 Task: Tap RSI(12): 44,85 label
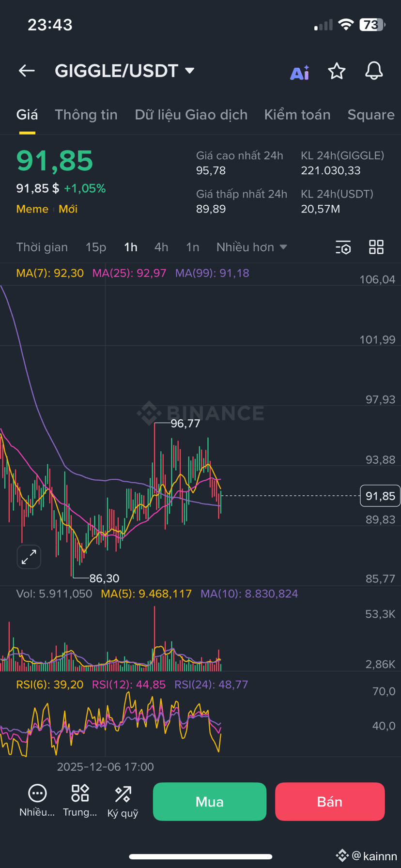point(129,685)
